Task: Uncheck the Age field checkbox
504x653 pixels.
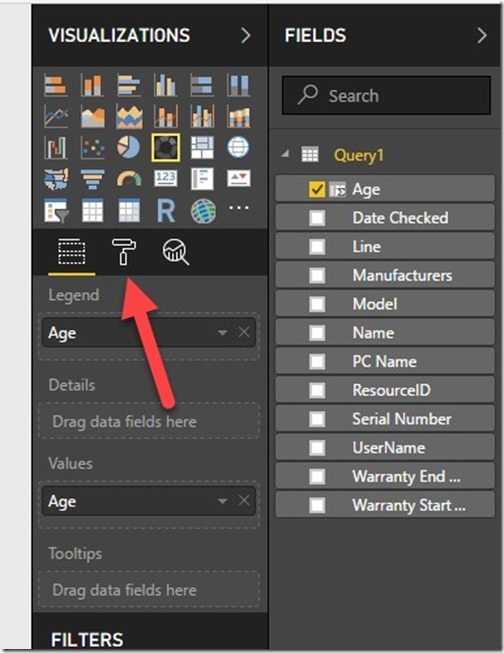Action: [x=317, y=189]
